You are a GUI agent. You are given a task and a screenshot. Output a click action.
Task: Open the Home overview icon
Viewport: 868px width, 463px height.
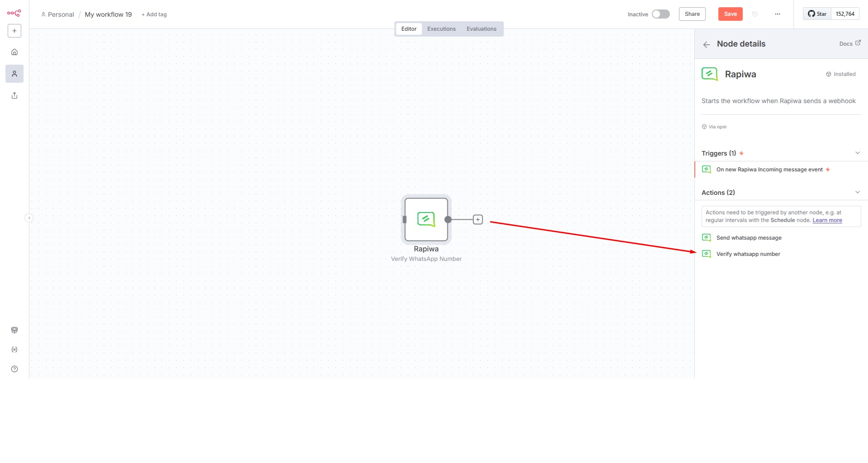click(14, 52)
